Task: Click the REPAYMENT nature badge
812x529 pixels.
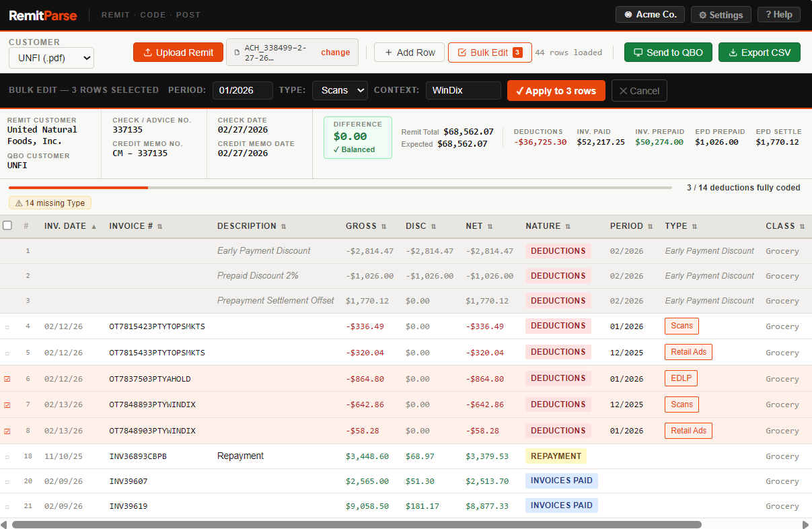Action: pos(556,456)
